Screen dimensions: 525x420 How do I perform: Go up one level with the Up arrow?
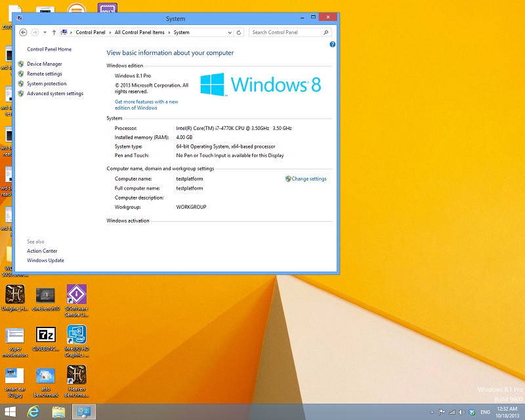tap(54, 33)
